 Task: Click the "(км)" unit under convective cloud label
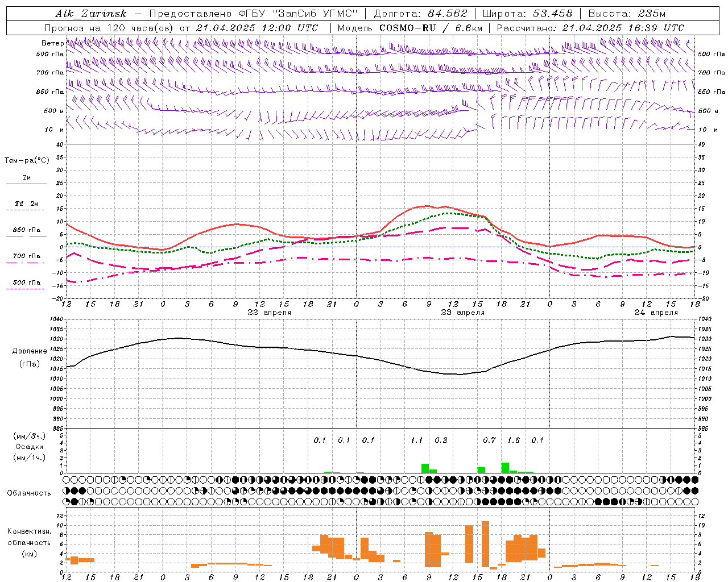pos(29,554)
